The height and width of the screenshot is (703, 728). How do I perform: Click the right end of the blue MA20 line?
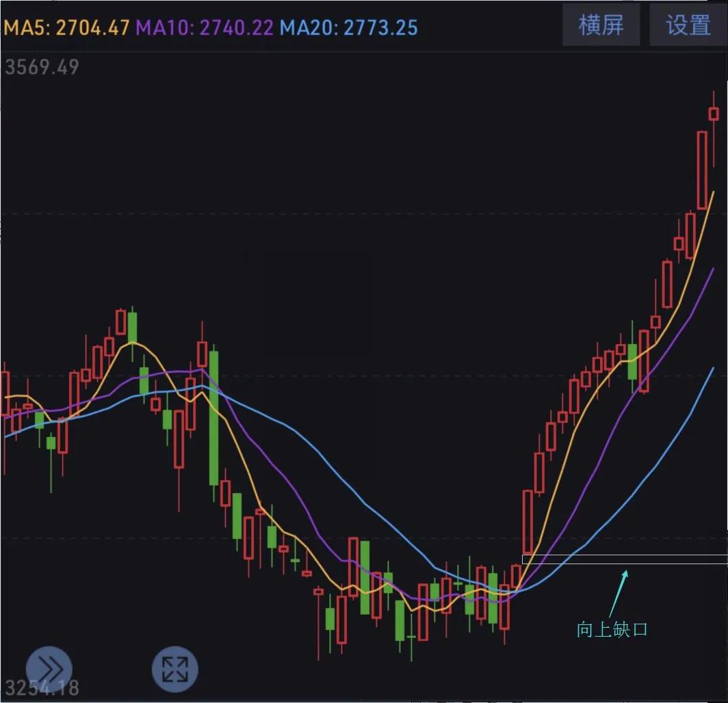[x=712, y=369]
